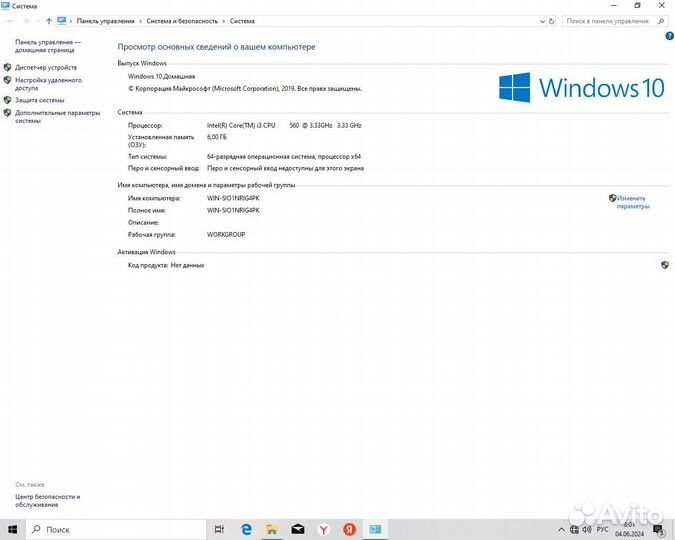
Task: Click the Up arrow navigation button
Action: coord(48,20)
